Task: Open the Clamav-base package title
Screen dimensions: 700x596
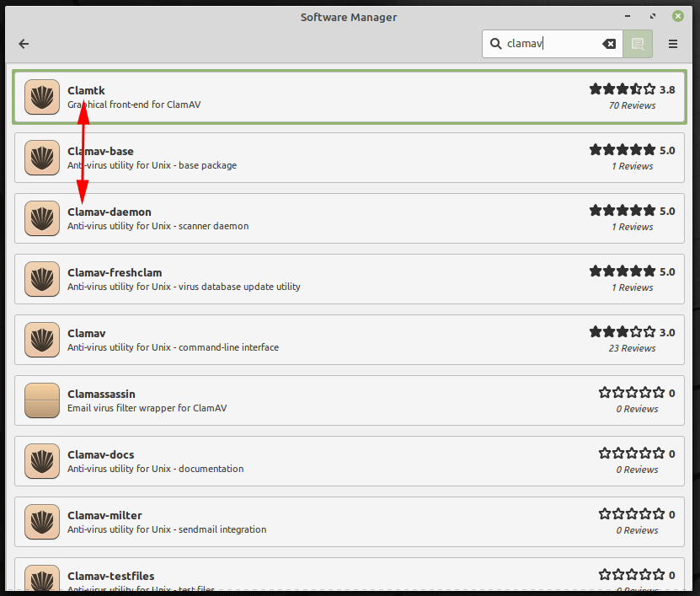Action: coord(100,152)
